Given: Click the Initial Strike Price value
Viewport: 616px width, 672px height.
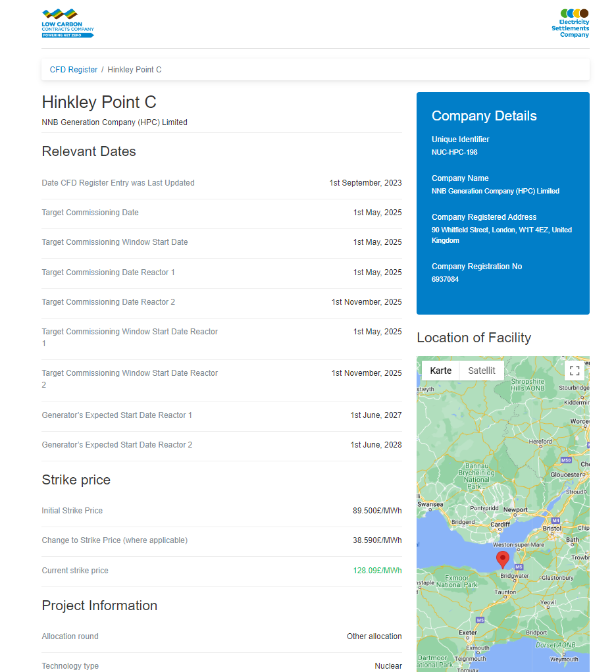Looking at the screenshot, I should [x=377, y=511].
